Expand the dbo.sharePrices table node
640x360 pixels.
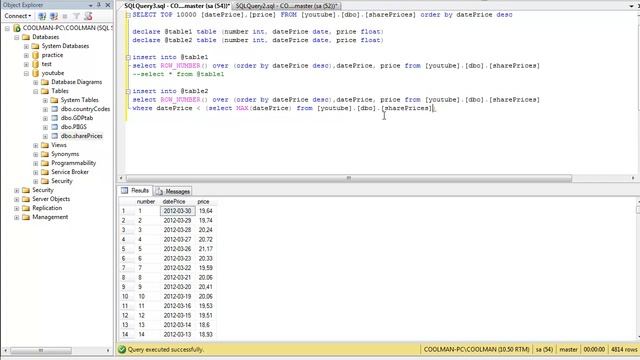[x=45, y=136]
